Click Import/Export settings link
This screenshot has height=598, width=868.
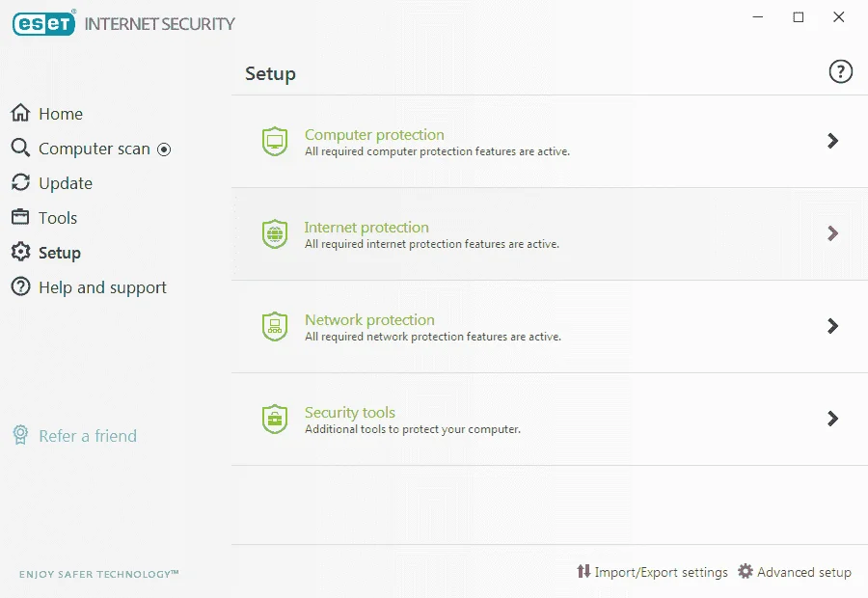[x=661, y=572]
